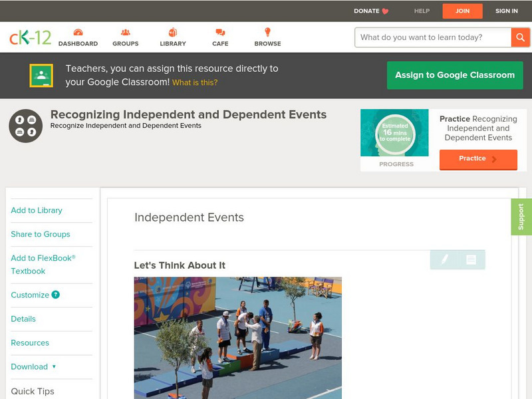Image resolution: width=532 pixels, height=399 pixels.
Task: Expand the Download dropdown arrow
Action: point(54,366)
